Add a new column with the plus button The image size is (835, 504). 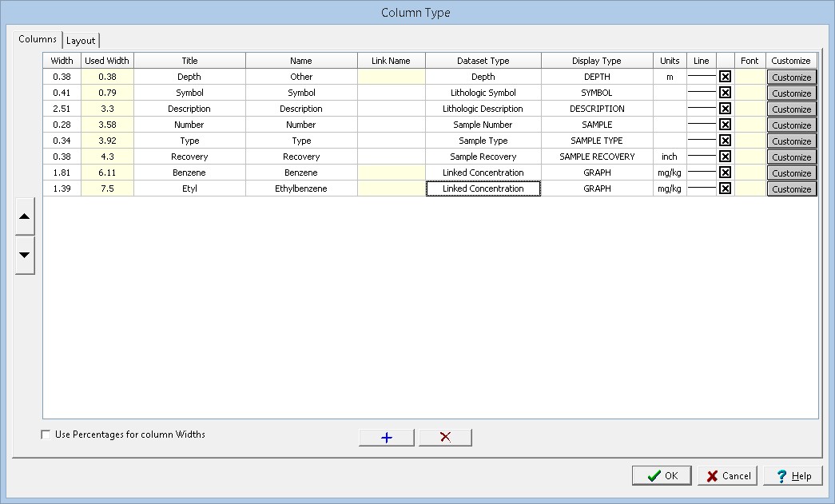click(387, 438)
